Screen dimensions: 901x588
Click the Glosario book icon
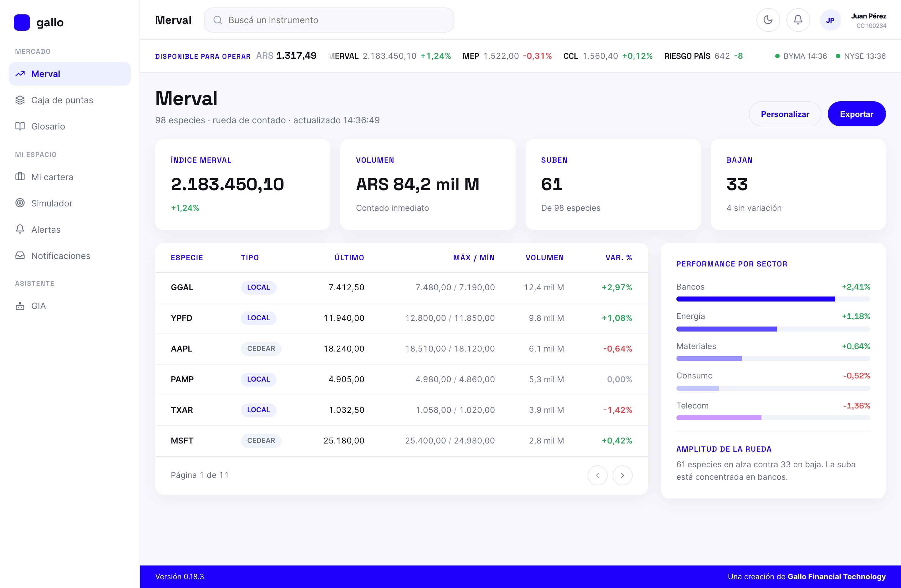[x=20, y=126]
